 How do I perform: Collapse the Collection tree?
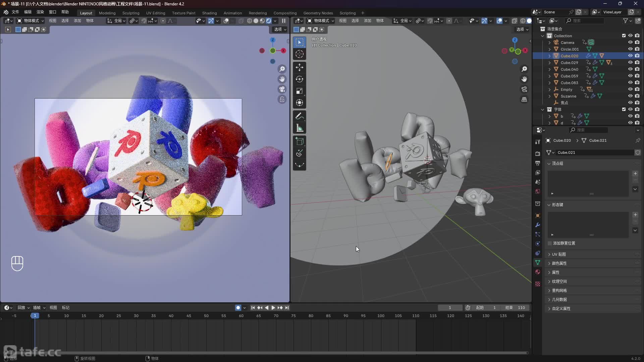coord(542,36)
